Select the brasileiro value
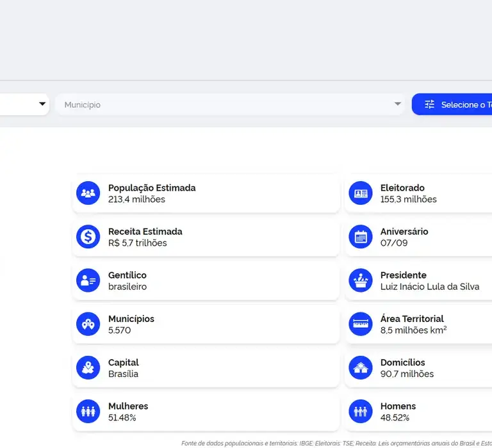This screenshot has height=448, width=492. 127,287
